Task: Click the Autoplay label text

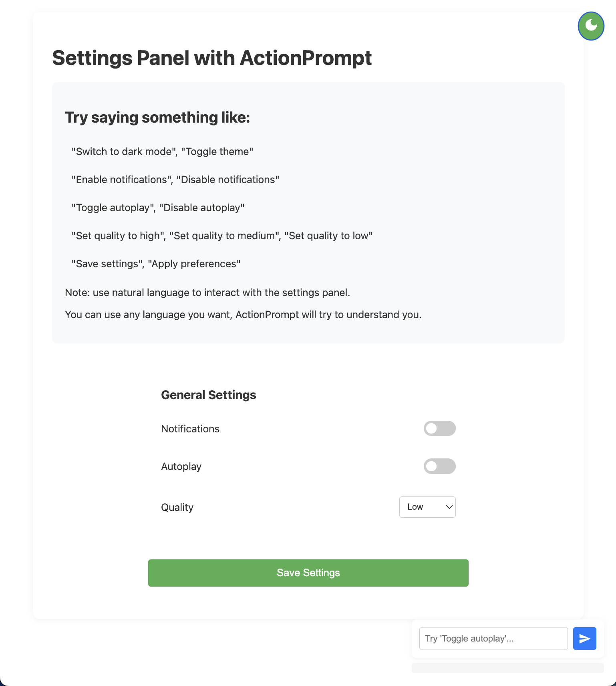Action: [181, 466]
